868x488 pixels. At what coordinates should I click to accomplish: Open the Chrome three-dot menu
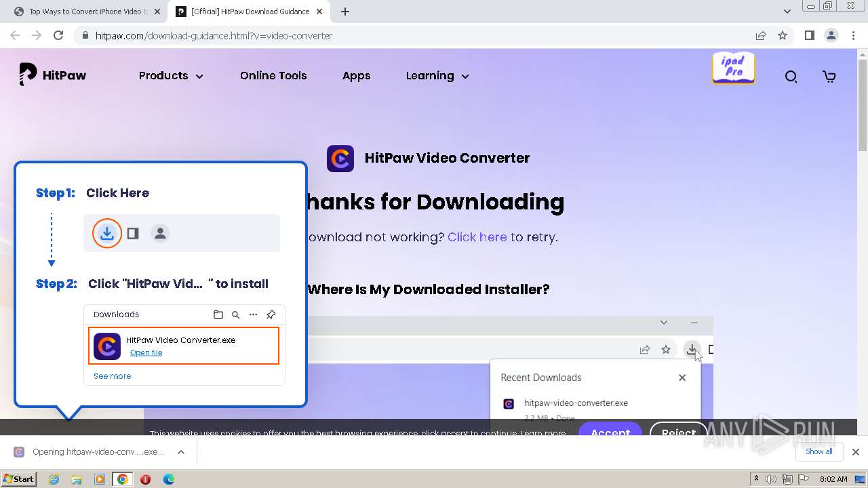854,35
